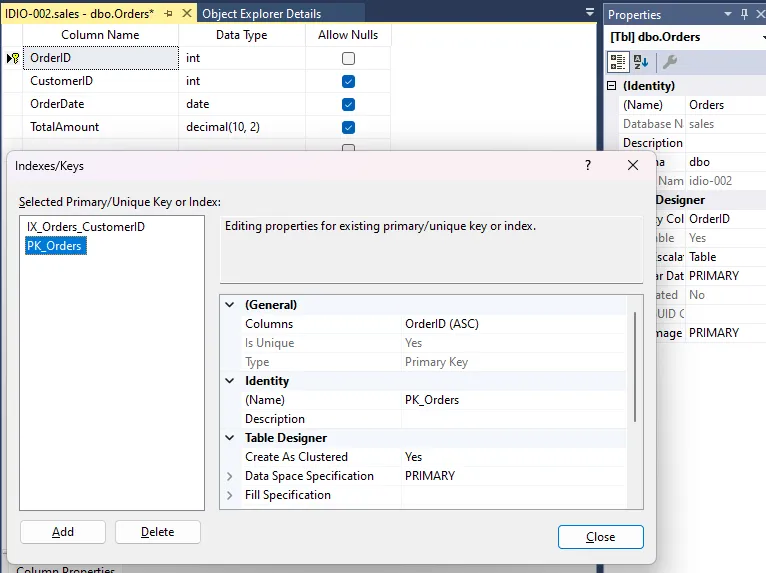The width and height of the screenshot is (766, 573).
Task: Enable Allow Nulls for OrderID
Action: 348,58
